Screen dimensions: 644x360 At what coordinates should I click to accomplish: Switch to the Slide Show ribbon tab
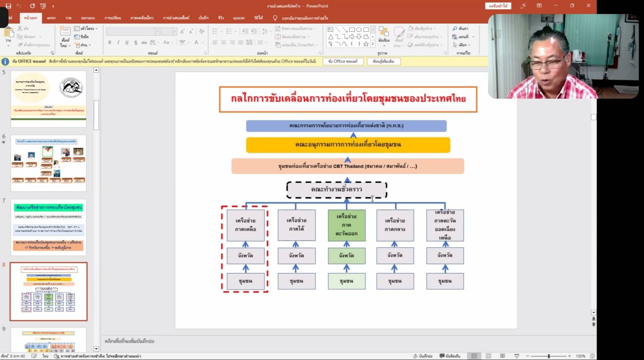176,18
